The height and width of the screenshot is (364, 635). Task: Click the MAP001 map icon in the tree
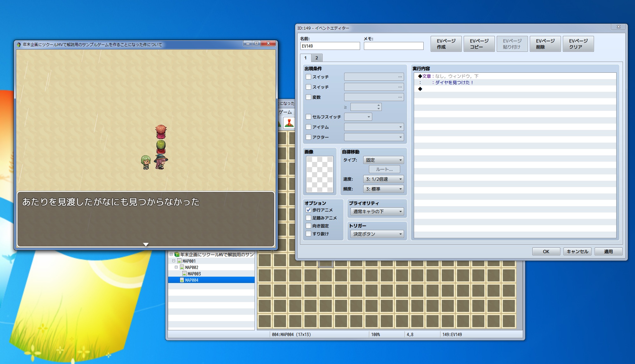[x=179, y=261]
